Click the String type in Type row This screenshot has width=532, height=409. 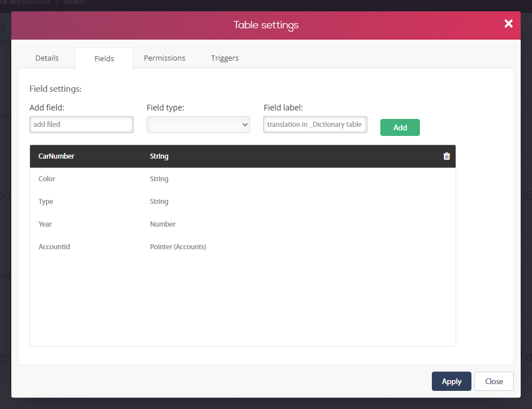159,202
